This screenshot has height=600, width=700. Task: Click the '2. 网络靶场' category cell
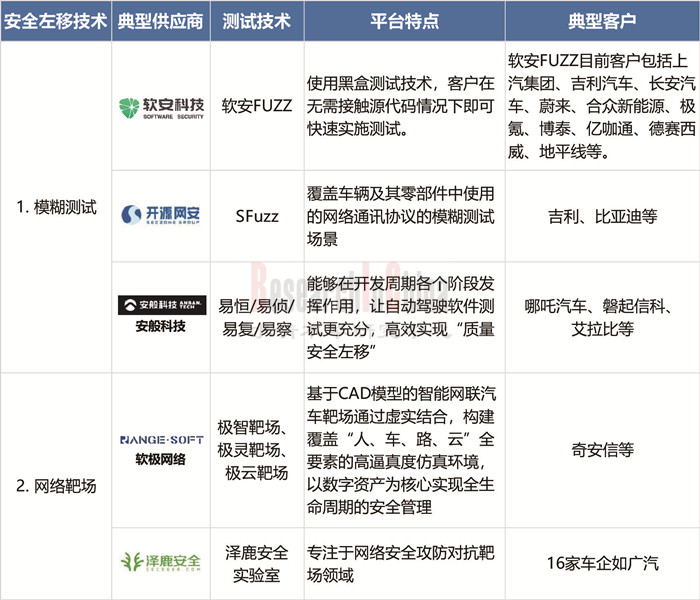click(x=56, y=486)
